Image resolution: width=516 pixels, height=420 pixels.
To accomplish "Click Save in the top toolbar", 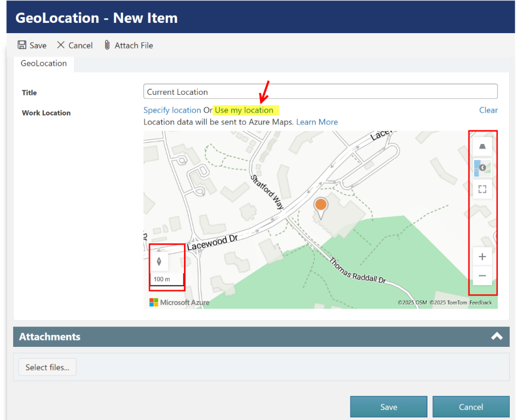I will (x=32, y=45).
